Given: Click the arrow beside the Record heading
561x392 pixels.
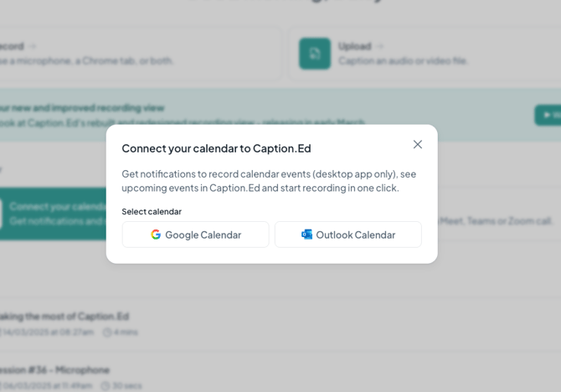Looking at the screenshot, I should coord(33,46).
